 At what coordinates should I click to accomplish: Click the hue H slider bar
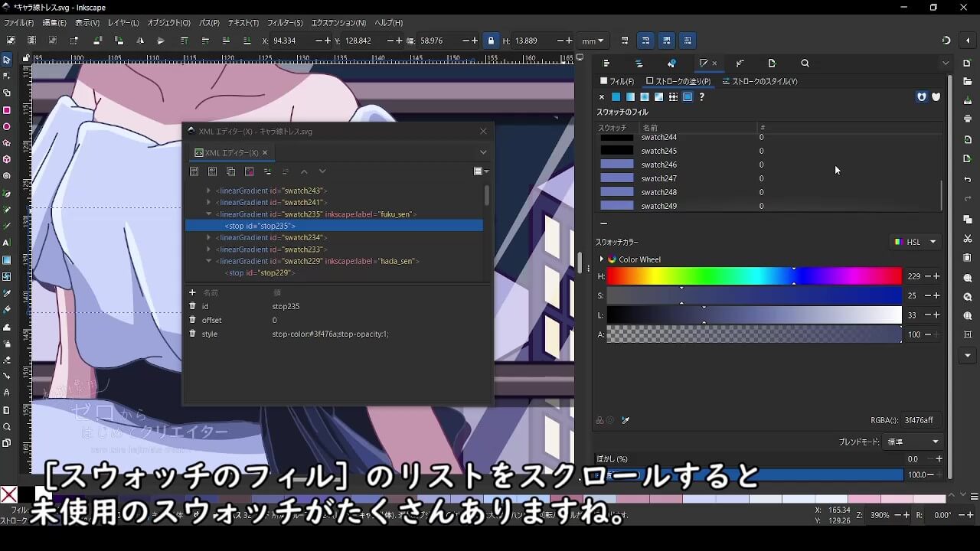click(x=754, y=276)
